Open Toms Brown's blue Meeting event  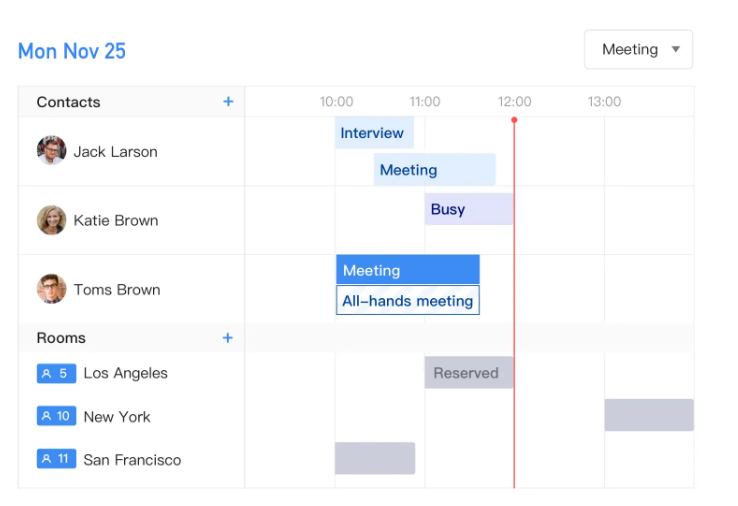click(407, 270)
